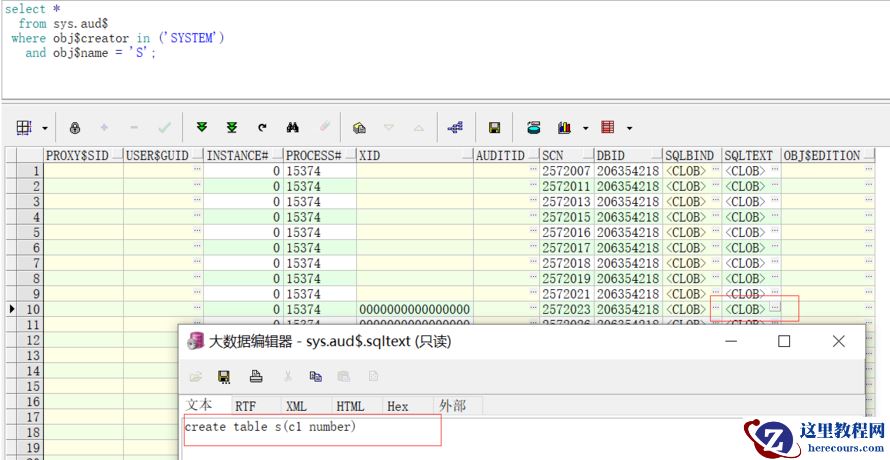
Task: Expand the chart icon dropdown arrow
Action: (x=585, y=128)
